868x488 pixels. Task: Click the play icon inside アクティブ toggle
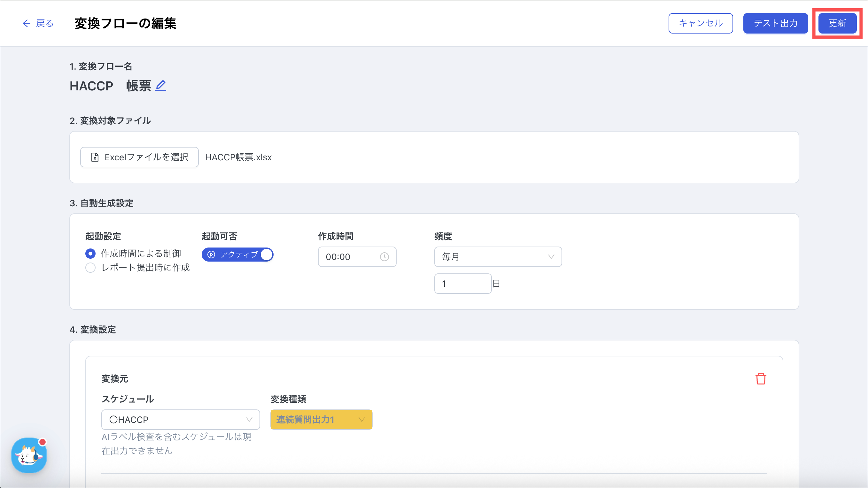coord(211,255)
